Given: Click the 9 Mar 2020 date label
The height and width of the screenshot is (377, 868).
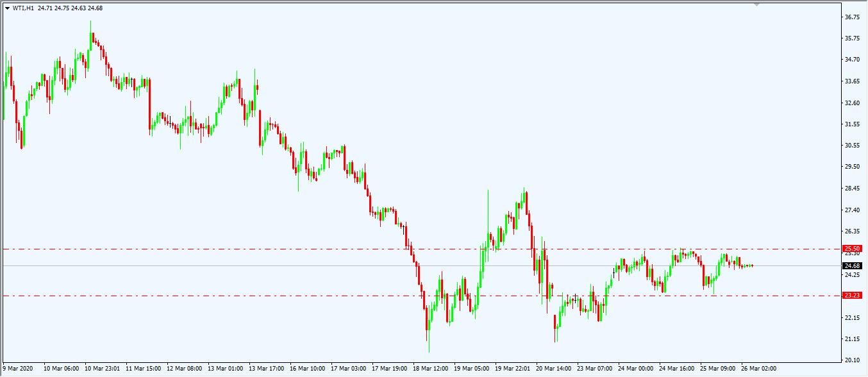Looking at the screenshot, I should (18, 369).
